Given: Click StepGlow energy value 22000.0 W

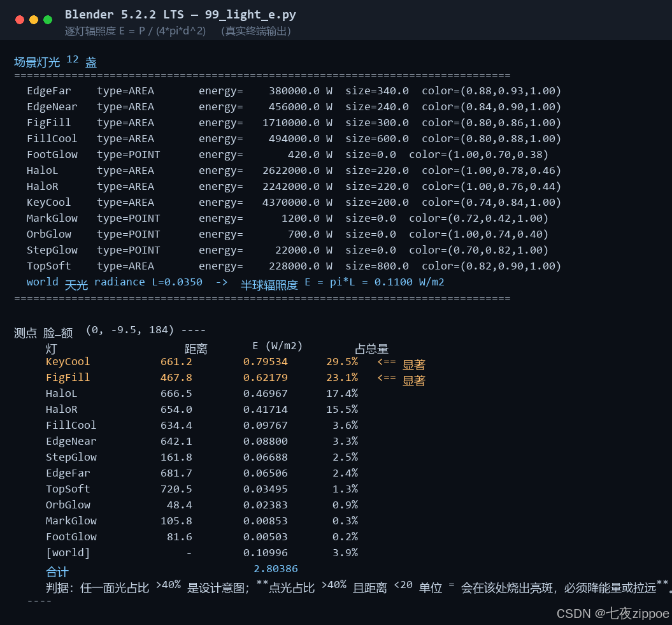Looking at the screenshot, I should (x=304, y=250).
